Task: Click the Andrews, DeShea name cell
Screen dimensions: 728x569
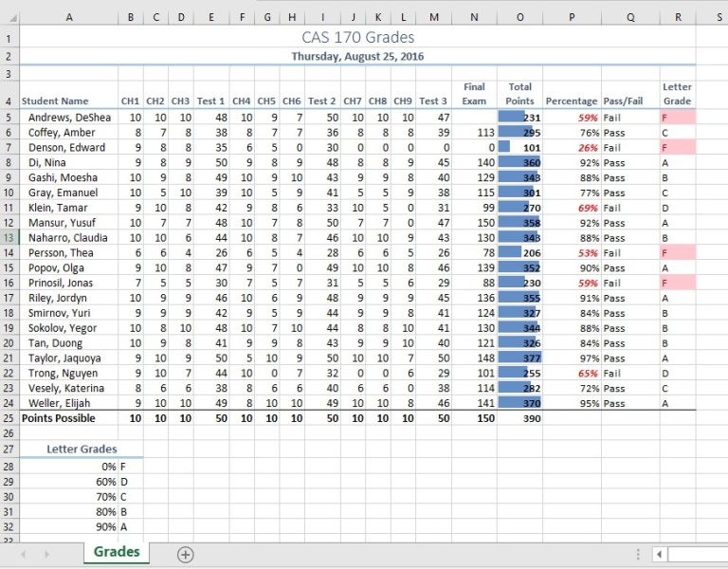Action: coord(68,118)
